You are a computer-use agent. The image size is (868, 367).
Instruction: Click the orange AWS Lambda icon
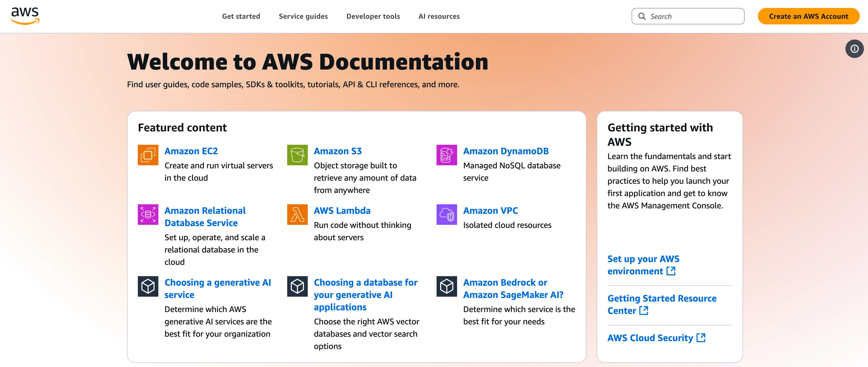click(297, 215)
